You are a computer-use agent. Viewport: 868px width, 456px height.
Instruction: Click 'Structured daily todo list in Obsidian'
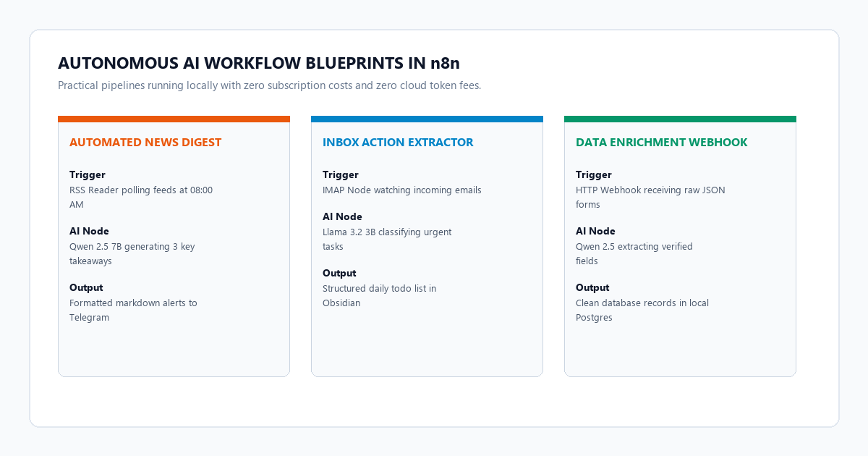[x=380, y=296]
